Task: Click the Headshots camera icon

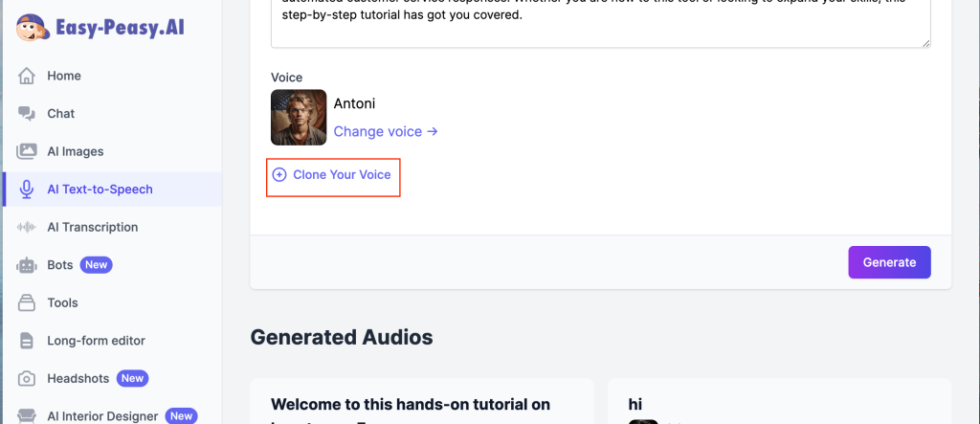Action: click(x=27, y=378)
